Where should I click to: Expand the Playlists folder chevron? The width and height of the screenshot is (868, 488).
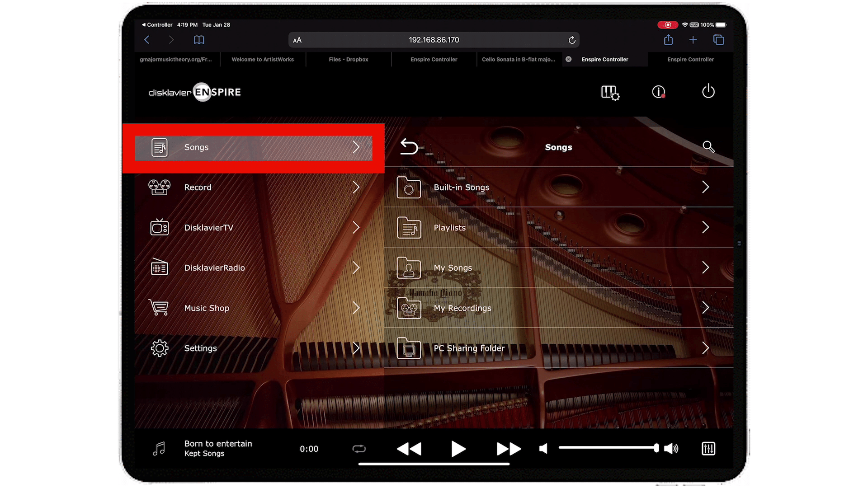[x=705, y=228]
